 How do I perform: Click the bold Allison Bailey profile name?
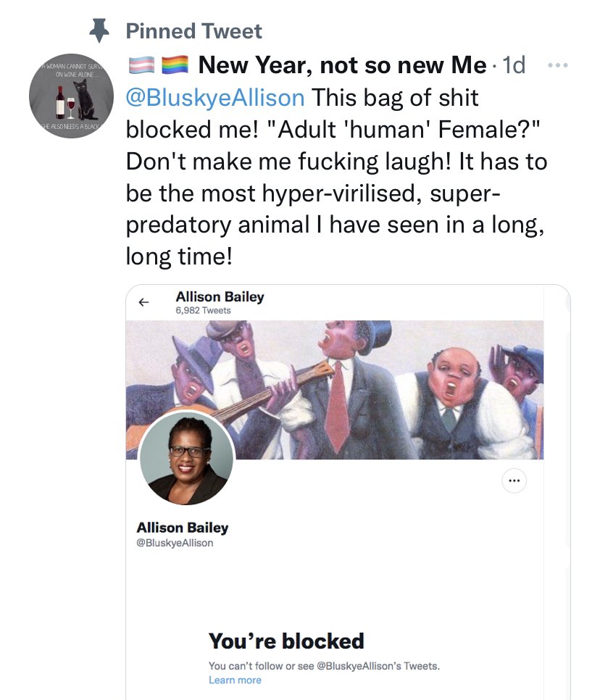click(x=182, y=528)
